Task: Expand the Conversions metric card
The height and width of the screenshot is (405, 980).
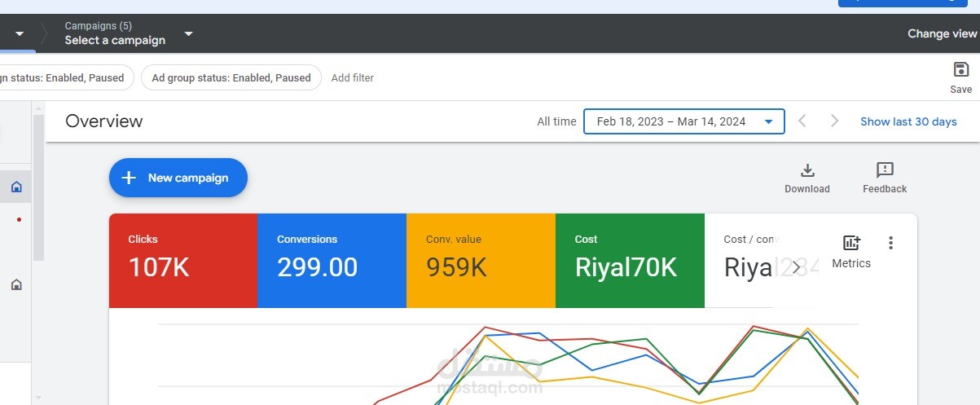Action: coord(332,261)
